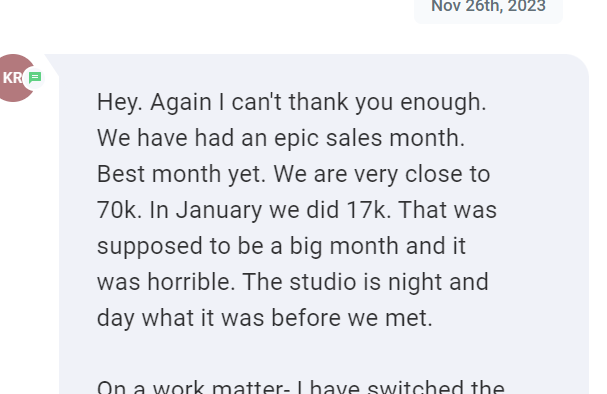Click the phrase "The studio is night and"
This screenshot has width=607, height=394.
pos(365,282)
